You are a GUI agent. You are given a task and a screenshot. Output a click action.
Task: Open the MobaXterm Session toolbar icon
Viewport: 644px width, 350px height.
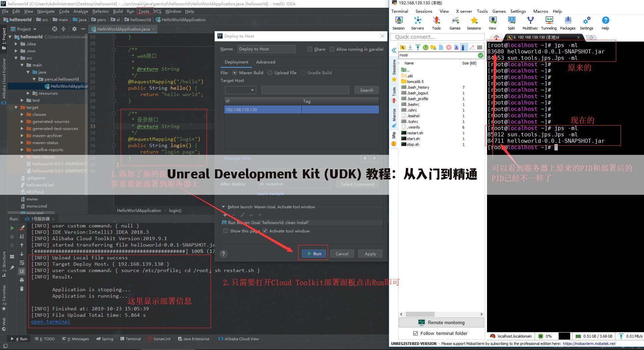[398, 23]
